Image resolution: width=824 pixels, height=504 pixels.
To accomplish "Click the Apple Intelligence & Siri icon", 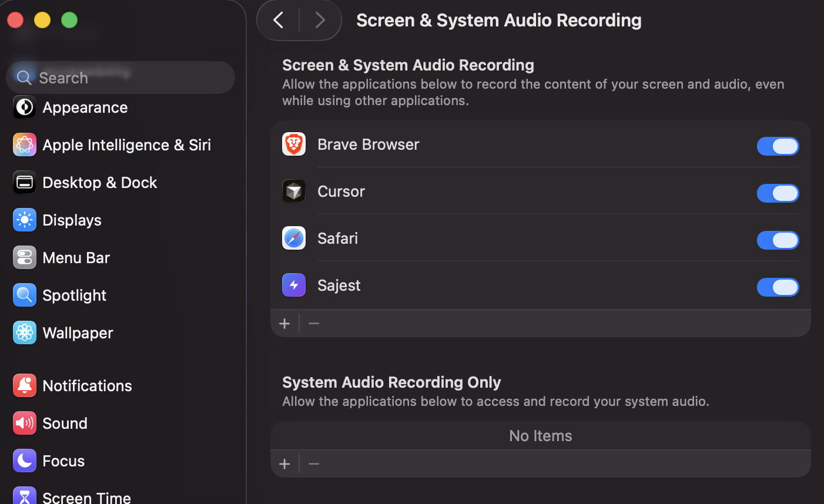I will 25,145.
